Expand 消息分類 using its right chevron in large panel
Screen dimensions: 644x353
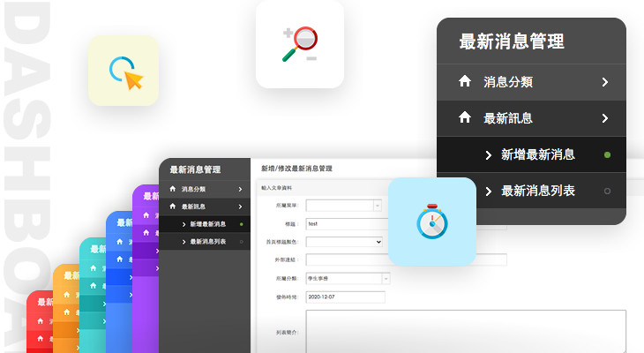(x=605, y=82)
